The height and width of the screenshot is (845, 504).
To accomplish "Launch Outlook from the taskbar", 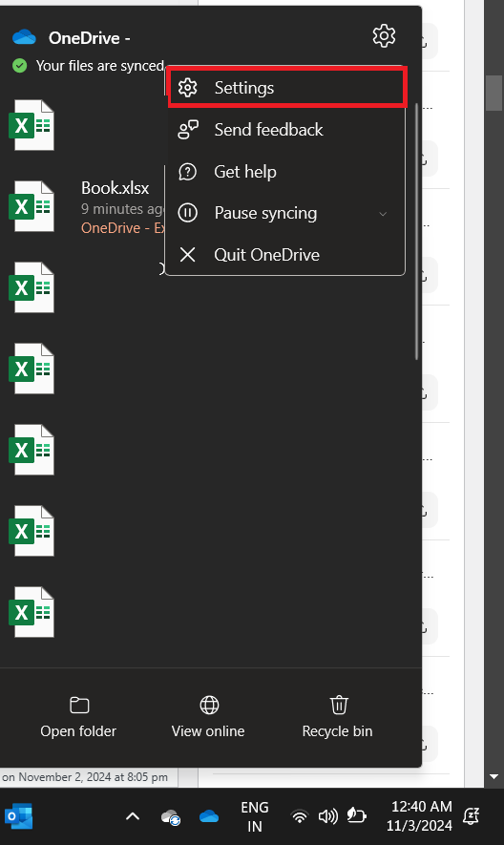I will tap(19, 816).
